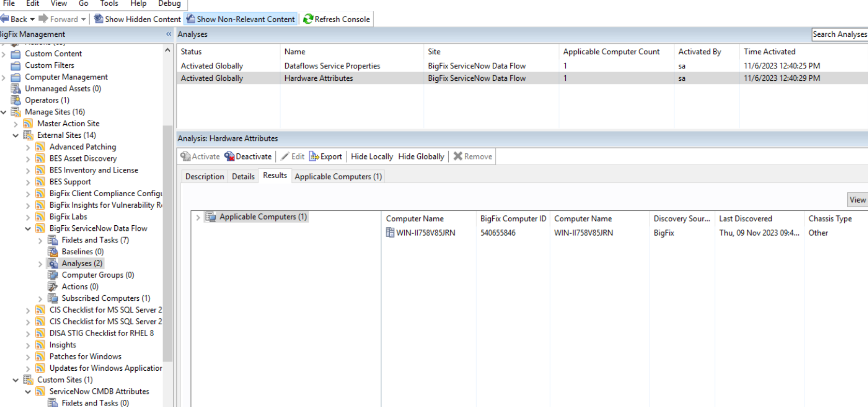Click the Computer Groups (0) icon
The width and height of the screenshot is (868, 407).
click(x=53, y=275)
